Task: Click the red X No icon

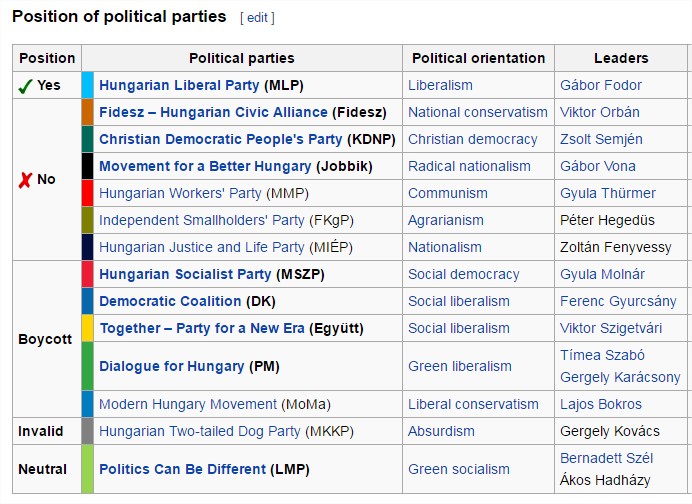Action: 25,179
